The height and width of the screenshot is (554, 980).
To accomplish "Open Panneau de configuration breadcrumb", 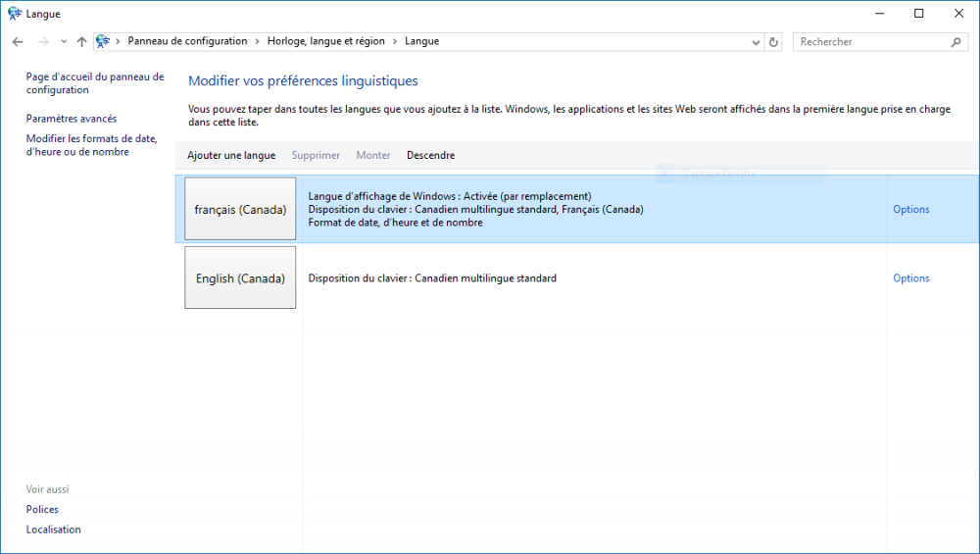I will pos(187,41).
